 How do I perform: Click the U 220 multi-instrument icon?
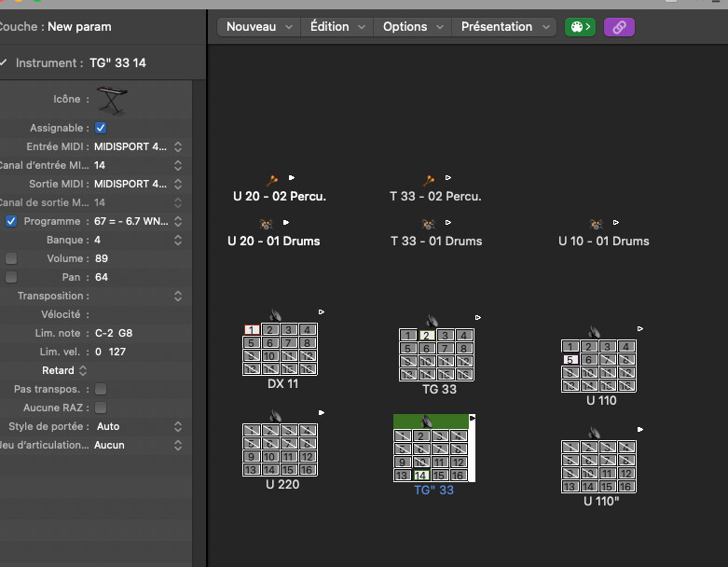tap(276, 416)
